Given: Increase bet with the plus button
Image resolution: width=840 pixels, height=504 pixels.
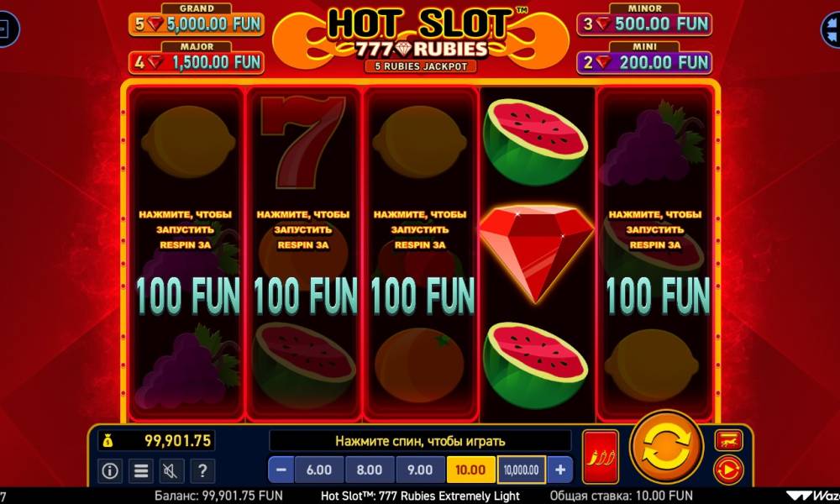Looking at the screenshot, I should coord(560,470).
